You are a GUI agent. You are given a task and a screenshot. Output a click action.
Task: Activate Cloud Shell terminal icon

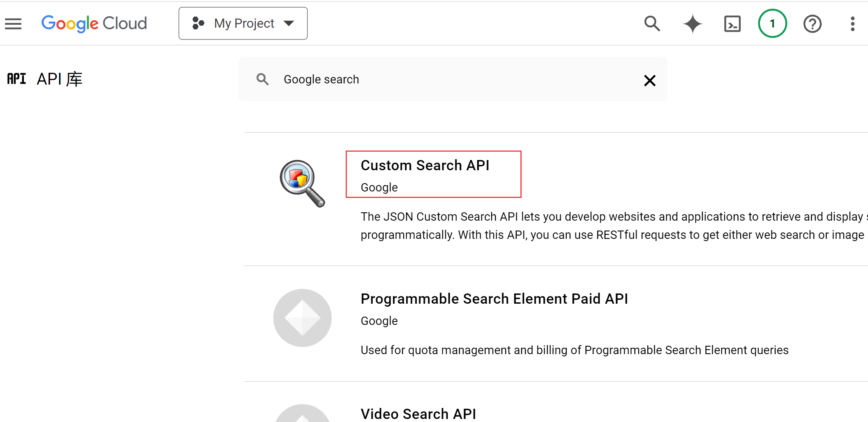click(732, 24)
